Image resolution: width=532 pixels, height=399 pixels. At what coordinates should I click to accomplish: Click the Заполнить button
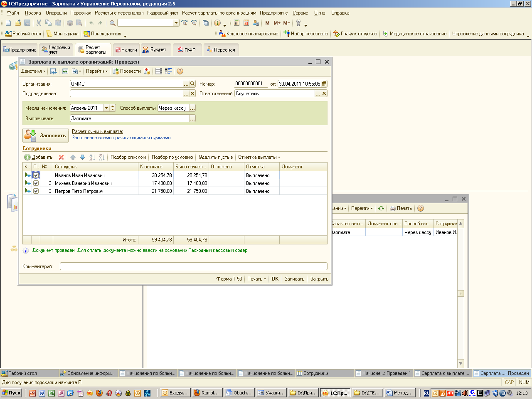point(45,135)
